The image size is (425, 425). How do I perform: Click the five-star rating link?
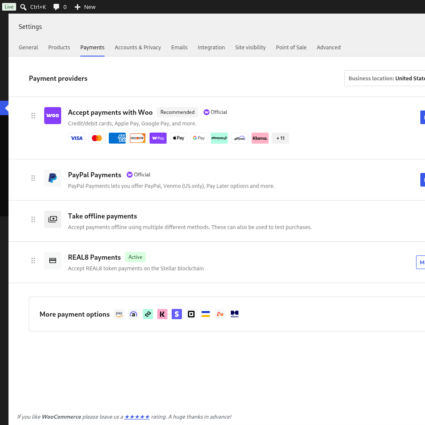137,417
